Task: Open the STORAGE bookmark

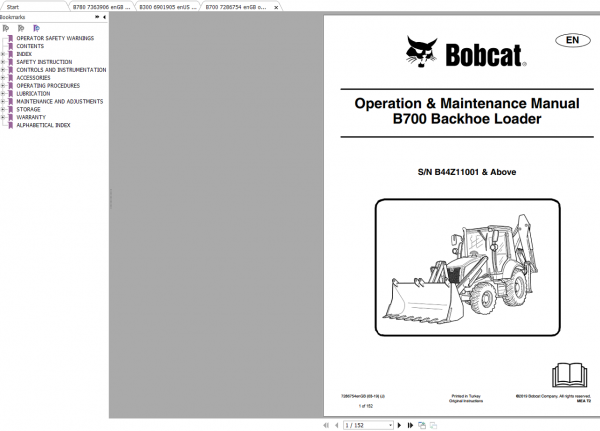Action: 28,109
